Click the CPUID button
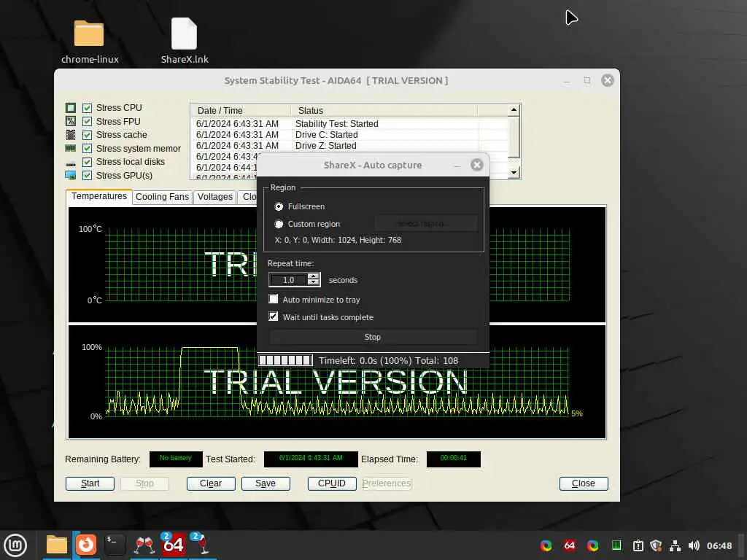The width and height of the screenshot is (747, 560). (x=332, y=483)
